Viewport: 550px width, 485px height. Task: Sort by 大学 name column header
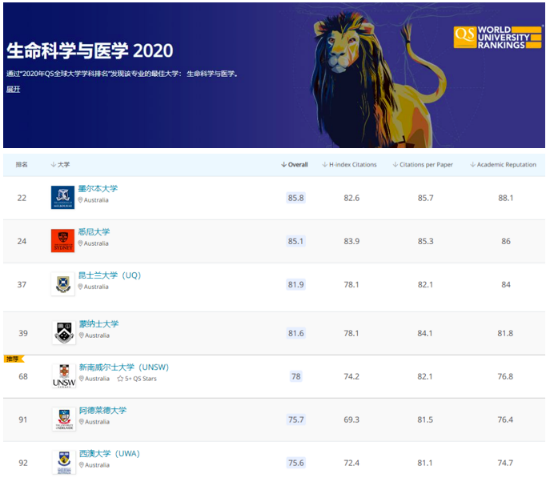click(x=60, y=164)
